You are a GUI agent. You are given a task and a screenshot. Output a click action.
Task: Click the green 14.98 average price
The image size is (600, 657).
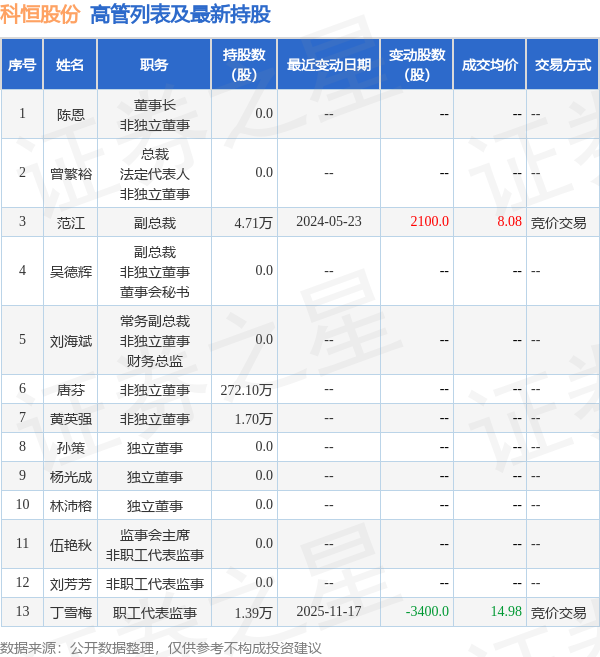[x=506, y=611]
